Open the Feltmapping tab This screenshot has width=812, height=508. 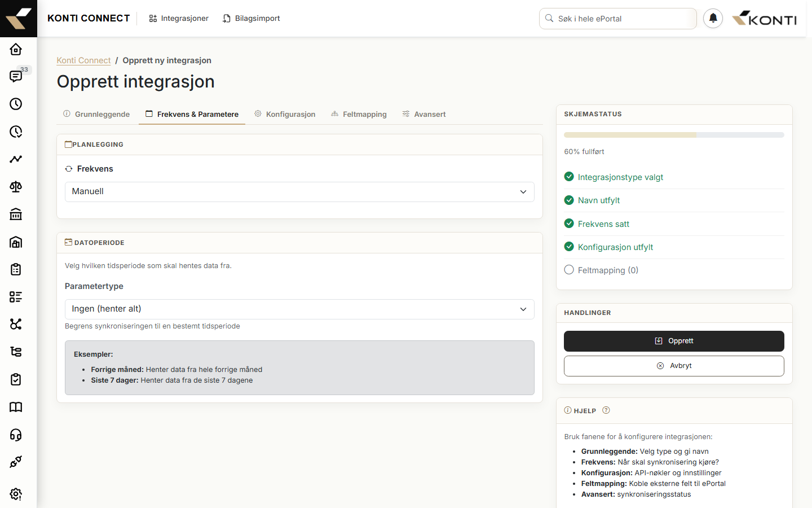(x=359, y=114)
